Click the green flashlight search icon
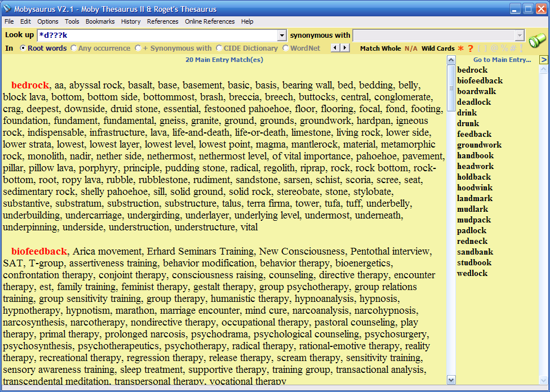The image size is (550, 392). (x=537, y=39)
